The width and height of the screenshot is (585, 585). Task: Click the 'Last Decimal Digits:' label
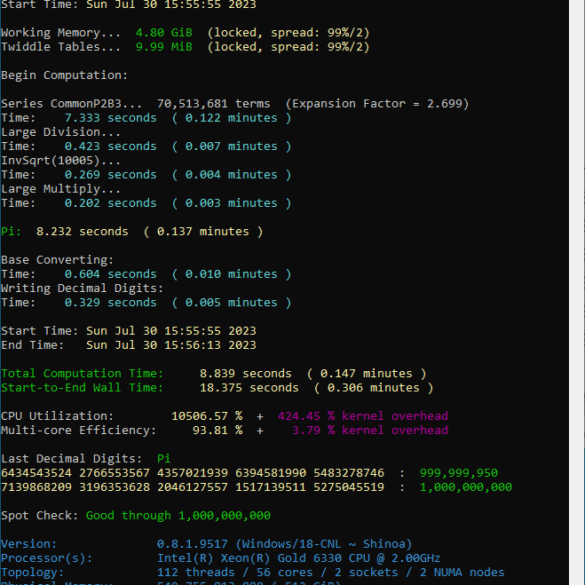click(x=71, y=459)
